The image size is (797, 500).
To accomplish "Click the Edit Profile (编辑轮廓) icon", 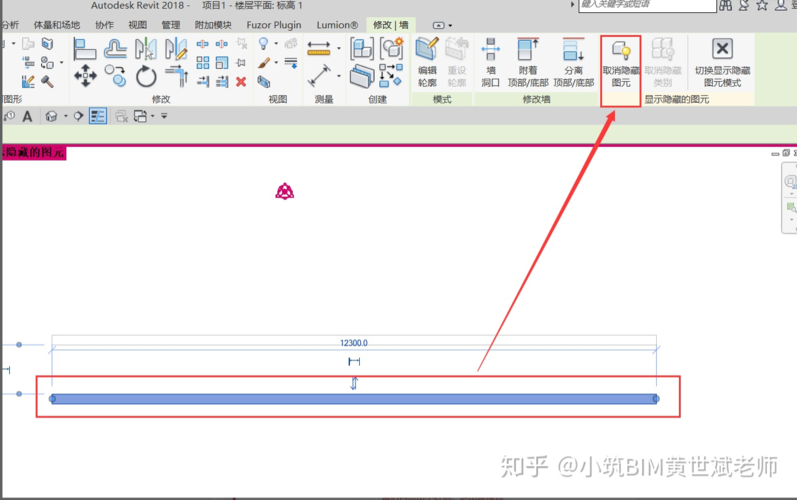I will coord(427,63).
